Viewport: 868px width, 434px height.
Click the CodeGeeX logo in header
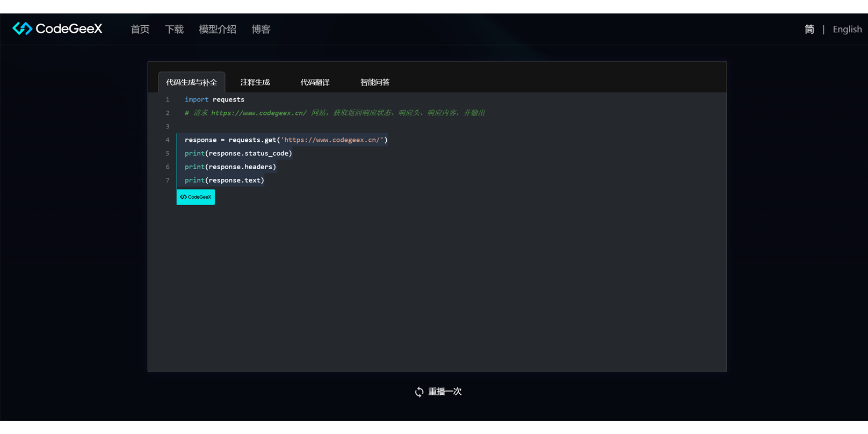(57, 28)
